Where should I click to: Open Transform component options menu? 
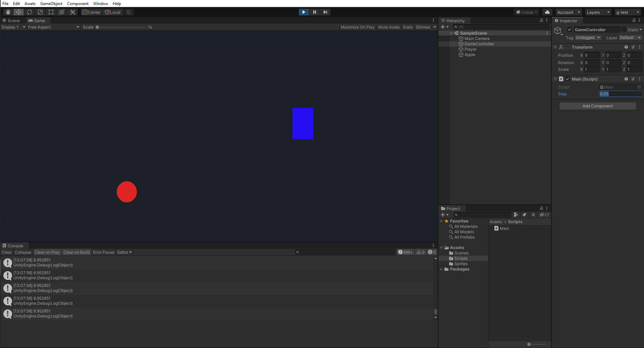click(640, 47)
